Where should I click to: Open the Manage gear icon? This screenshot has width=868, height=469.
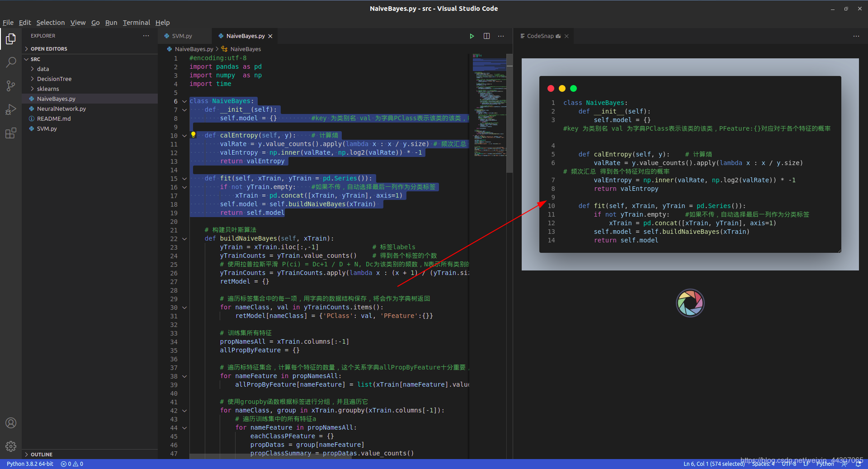[11, 446]
